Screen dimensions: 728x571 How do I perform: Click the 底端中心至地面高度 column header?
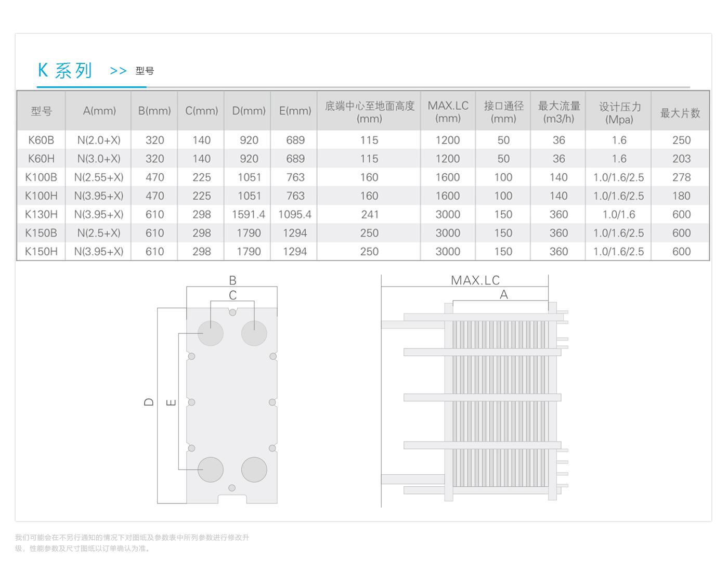369,112
